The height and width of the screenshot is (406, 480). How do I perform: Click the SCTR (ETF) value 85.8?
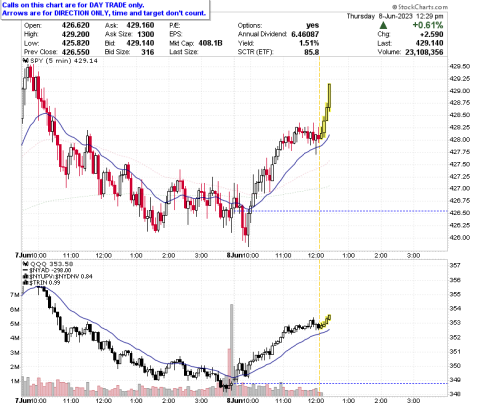[x=312, y=52]
